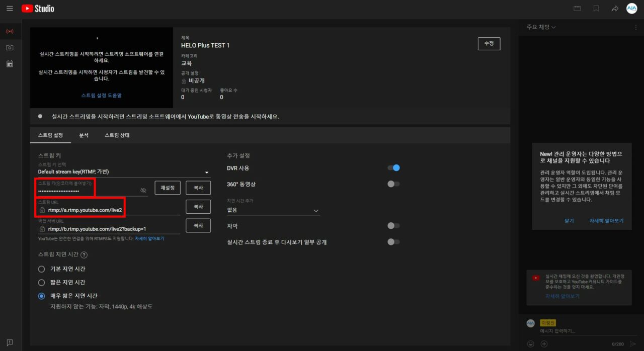Open the chat three-dot options menu
The image size is (644, 351).
point(635,27)
